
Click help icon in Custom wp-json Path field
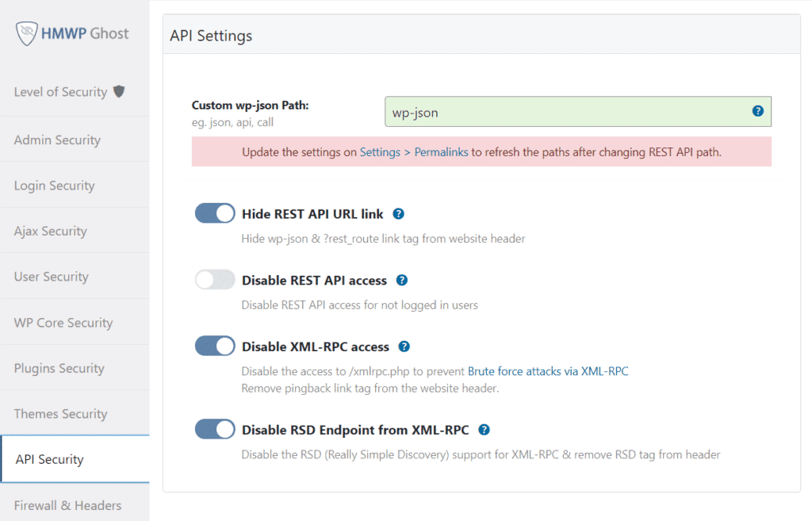[757, 112]
